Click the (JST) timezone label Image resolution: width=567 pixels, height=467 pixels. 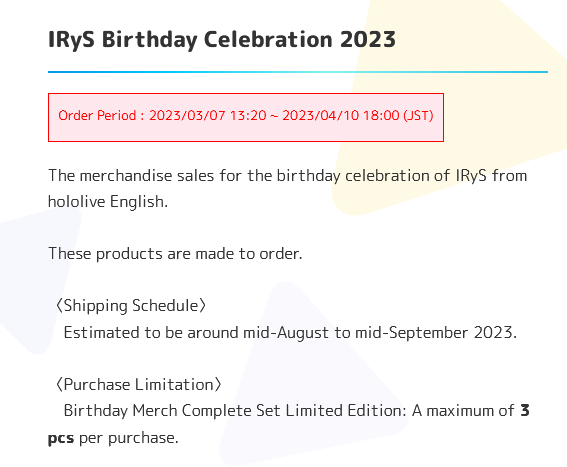tap(418, 116)
